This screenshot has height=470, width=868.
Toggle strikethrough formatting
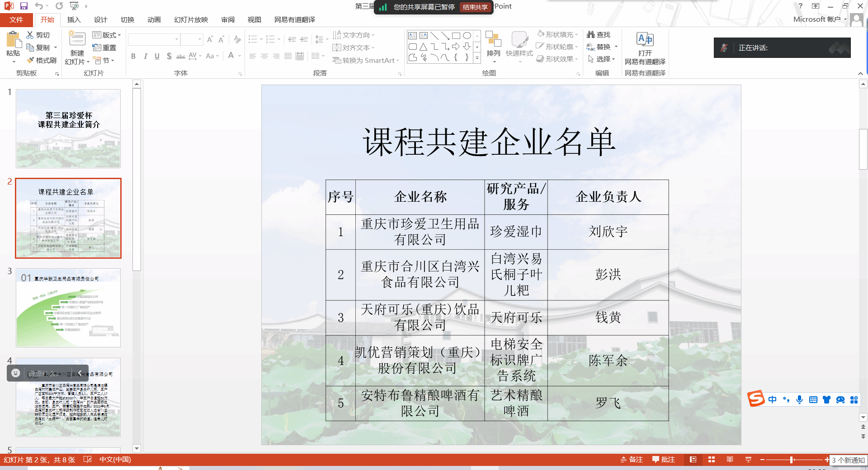point(181,56)
